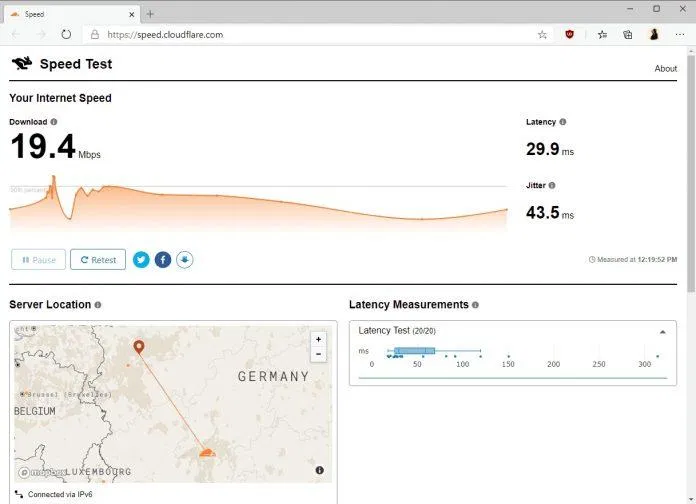This screenshot has width=696, height=504.
Task: Collapse the Latency Test panel
Action: [x=662, y=332]
